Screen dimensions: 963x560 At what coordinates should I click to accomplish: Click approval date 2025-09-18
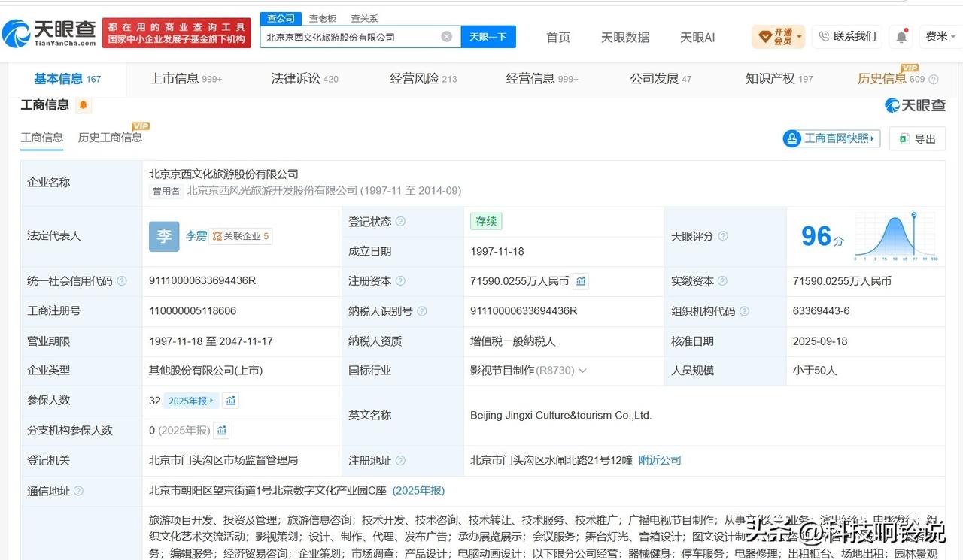coord(820,341)
